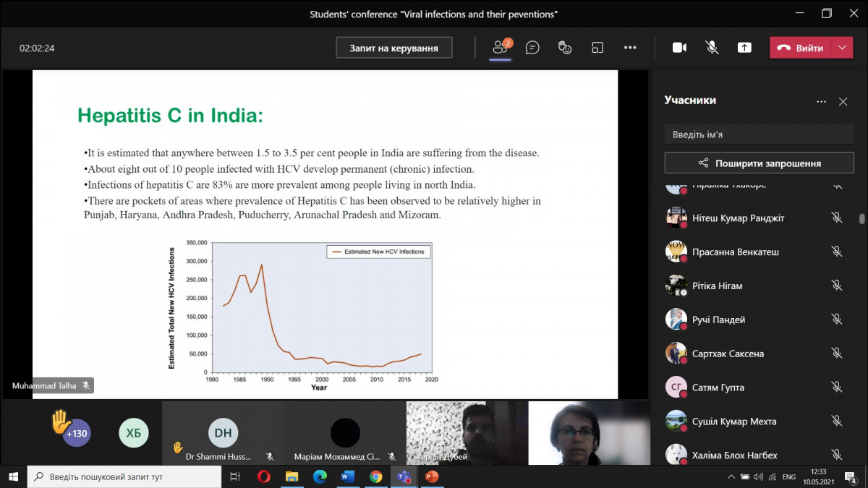Open the meeting chat icon
868x488 pixels.
532,48
